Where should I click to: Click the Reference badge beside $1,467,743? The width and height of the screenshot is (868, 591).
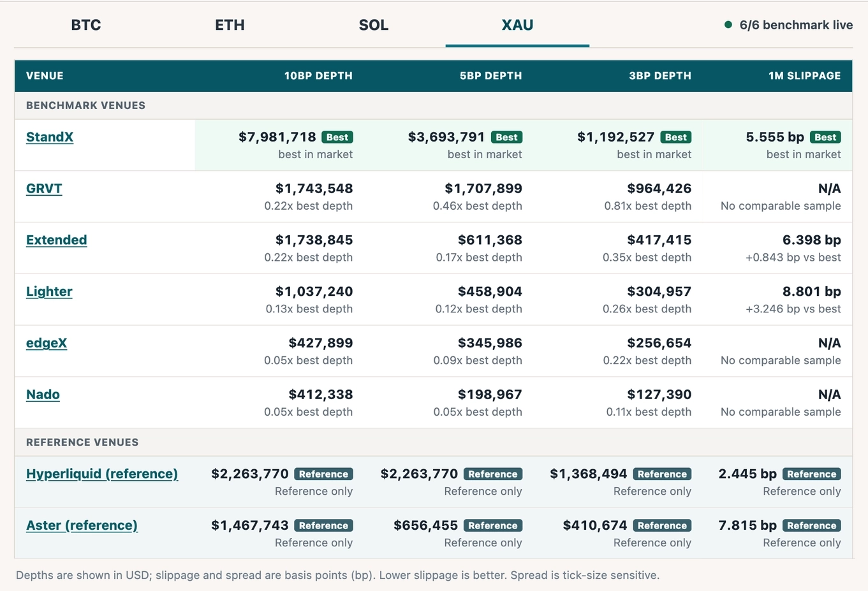323,526
